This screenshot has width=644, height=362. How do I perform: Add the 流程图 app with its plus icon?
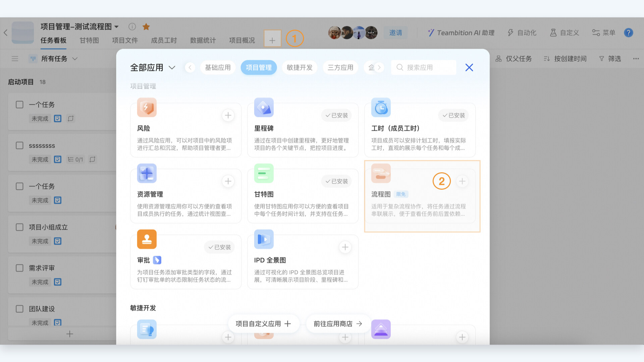click(x=462, y=181)
